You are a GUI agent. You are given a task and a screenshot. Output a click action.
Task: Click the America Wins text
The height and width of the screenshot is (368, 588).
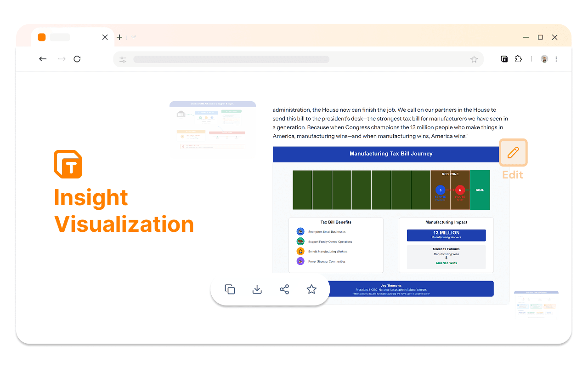pyautogui.click(x=446, y=263)
